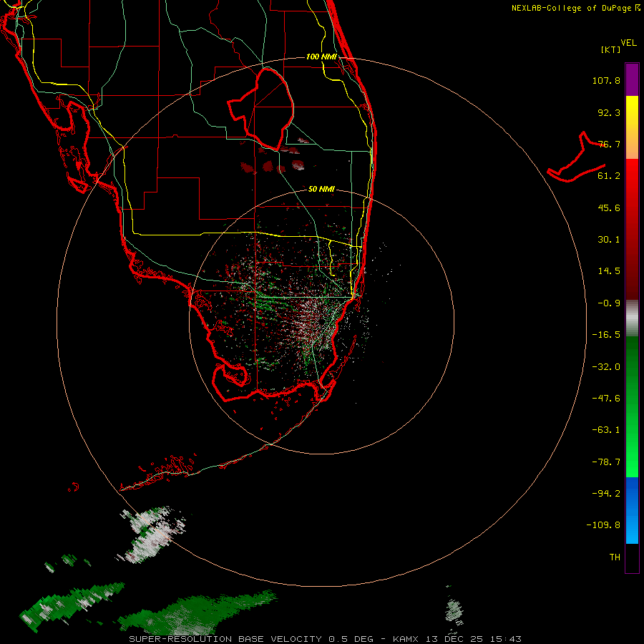Screen dimensions: 644x644
Task: Click the TH legend label
Action: click(615, 557)
